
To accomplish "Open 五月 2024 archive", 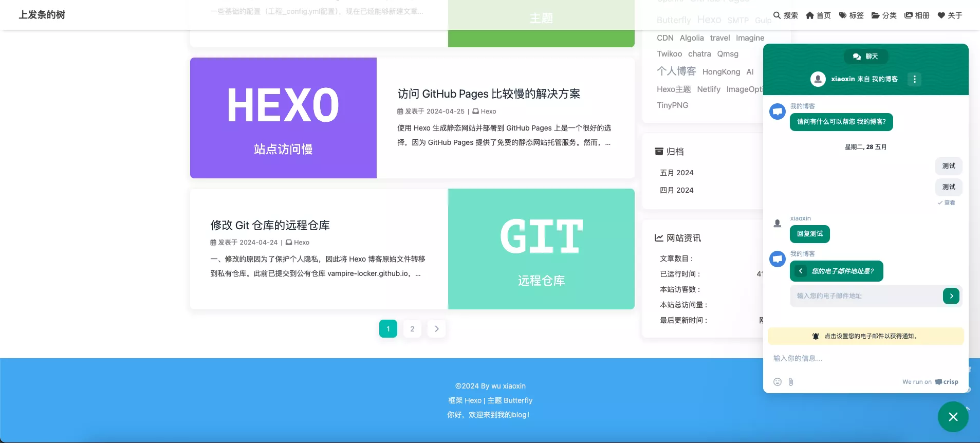I will pos(676,173).
